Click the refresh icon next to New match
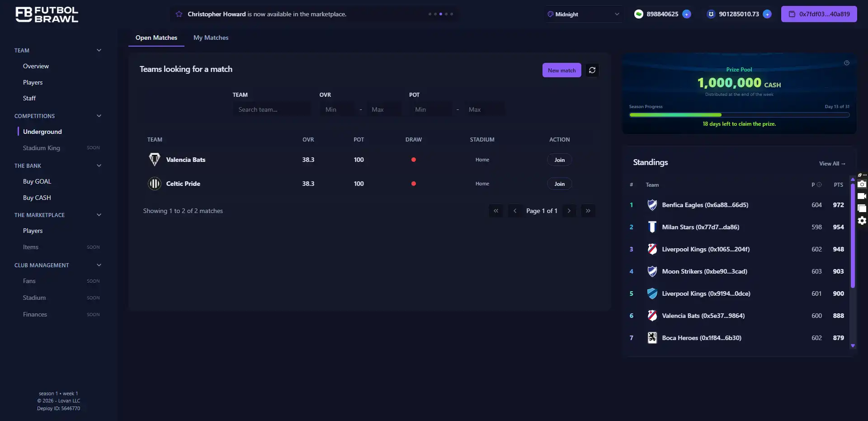The image size is (868, 421). (592, 70)
